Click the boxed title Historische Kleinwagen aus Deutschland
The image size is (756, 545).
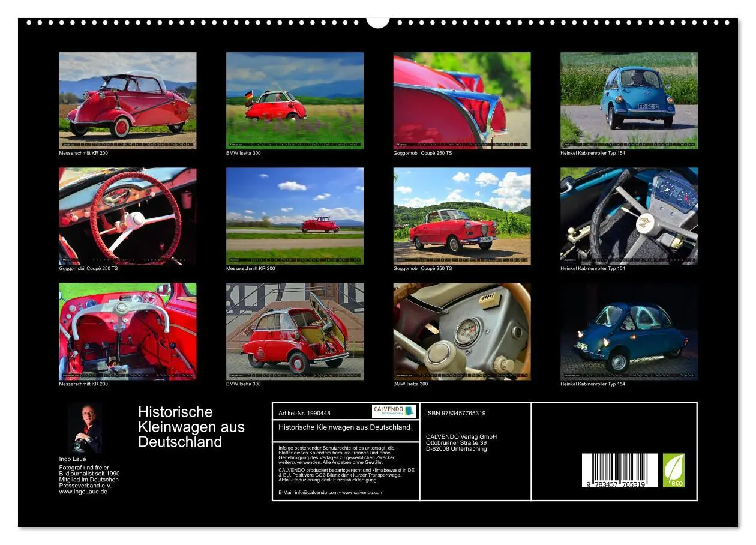344,427
